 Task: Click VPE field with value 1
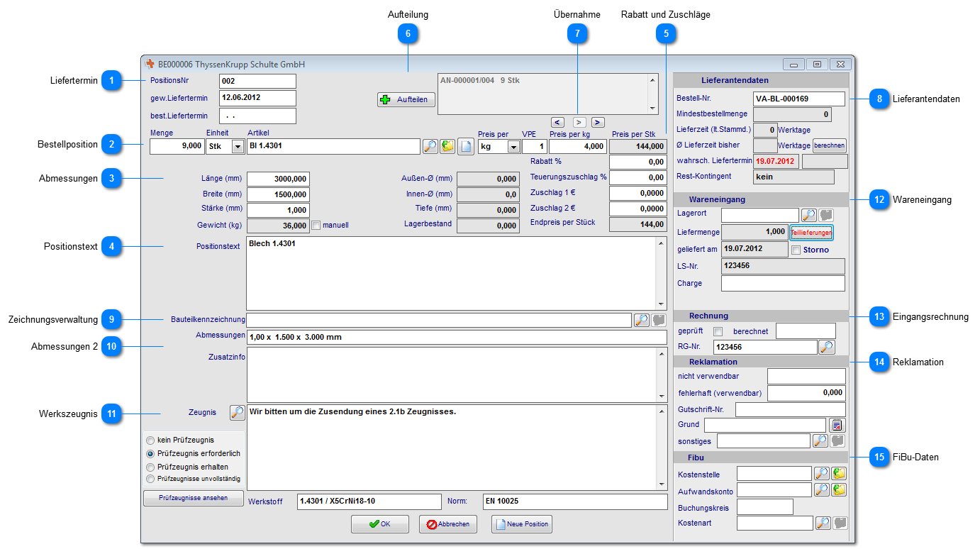pyautogui.click(x=535, y=147)
